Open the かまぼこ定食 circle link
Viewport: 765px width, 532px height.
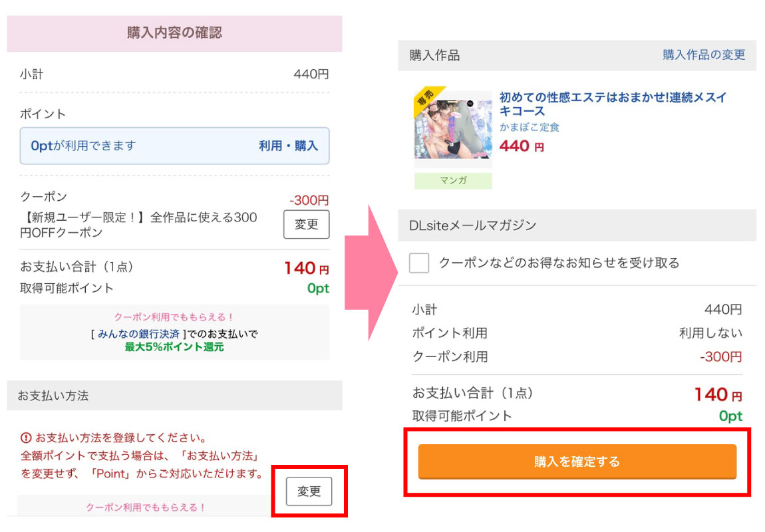click(530, 127)
